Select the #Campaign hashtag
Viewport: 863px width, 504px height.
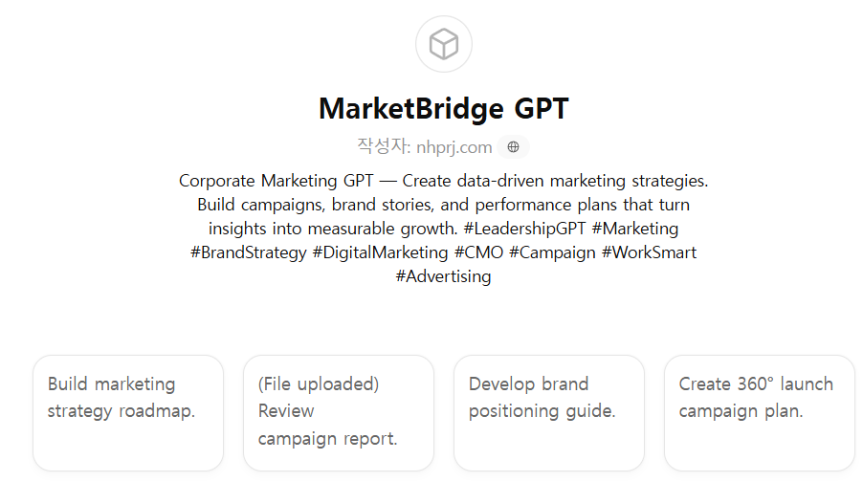point(552,252)
